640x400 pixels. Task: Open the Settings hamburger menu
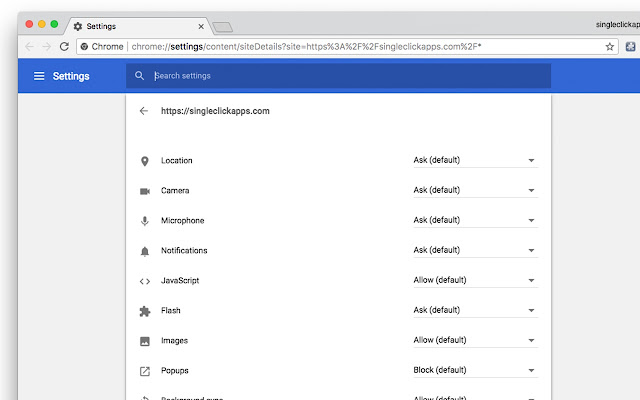[x=39, y=76]
